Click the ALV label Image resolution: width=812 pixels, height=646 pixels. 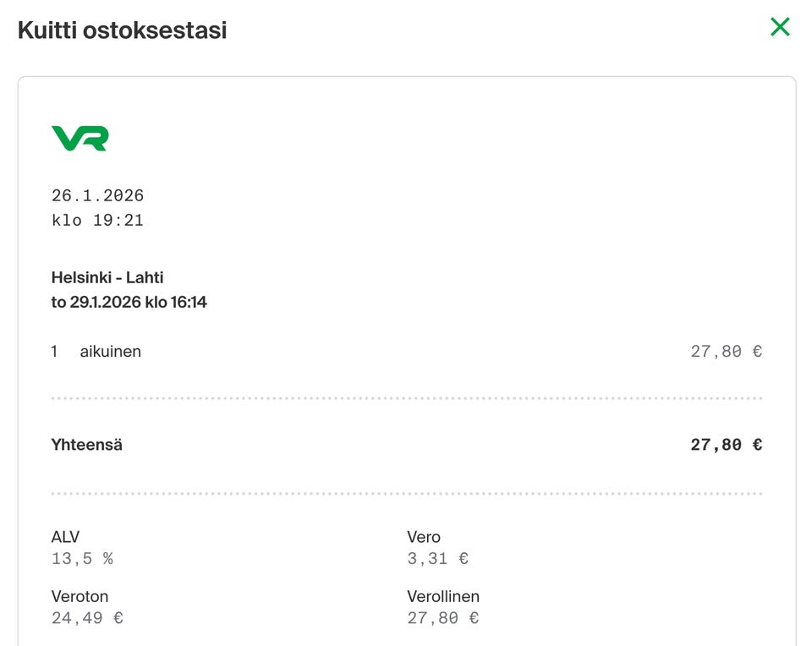(x=65, y=537)
